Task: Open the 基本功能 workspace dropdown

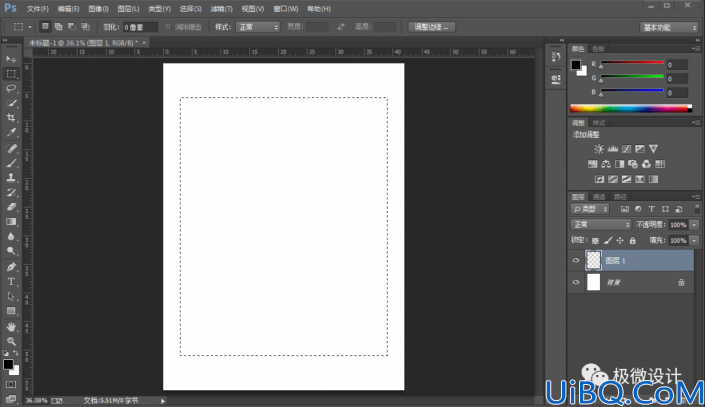Action: click(x=669, y=27)
